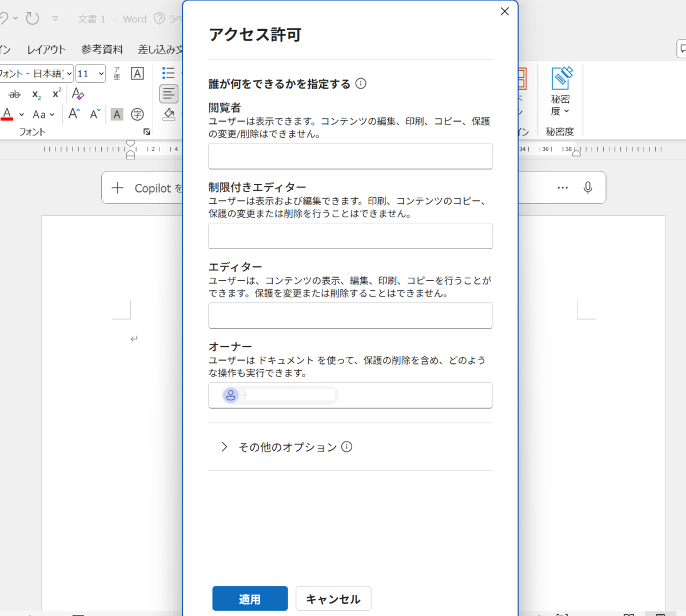
Task: Click the label shield icon in title bar
Action: click(159, 19)
